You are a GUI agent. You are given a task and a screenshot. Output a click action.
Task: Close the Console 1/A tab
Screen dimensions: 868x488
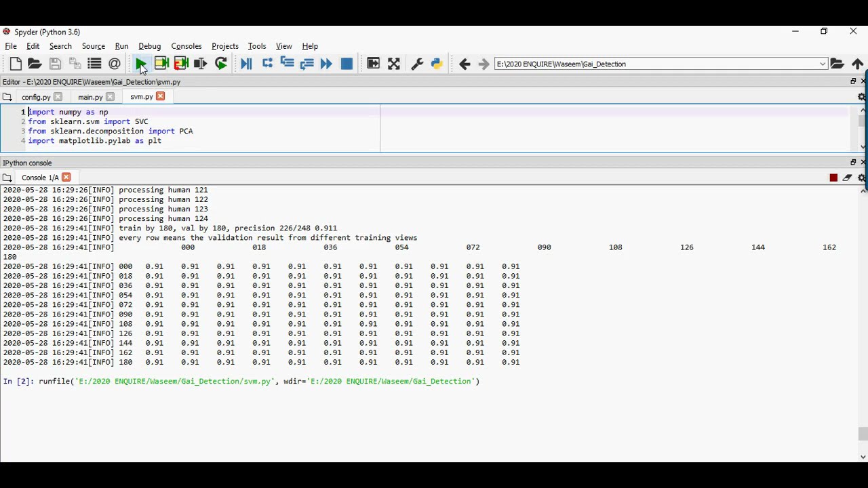click(66, 177)
